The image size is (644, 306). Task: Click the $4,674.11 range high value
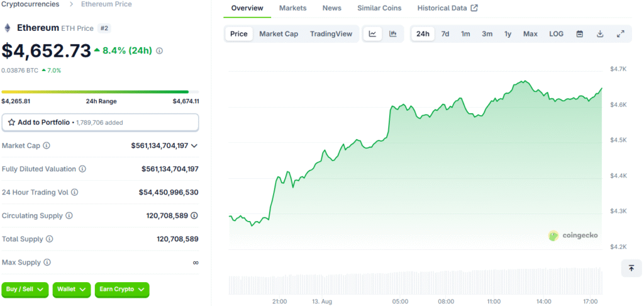tap(186, 101)
